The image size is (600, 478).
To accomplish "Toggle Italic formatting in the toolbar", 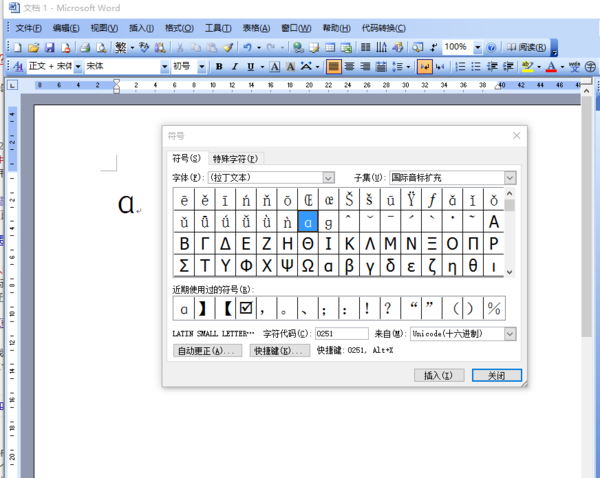I will (235, 67).
